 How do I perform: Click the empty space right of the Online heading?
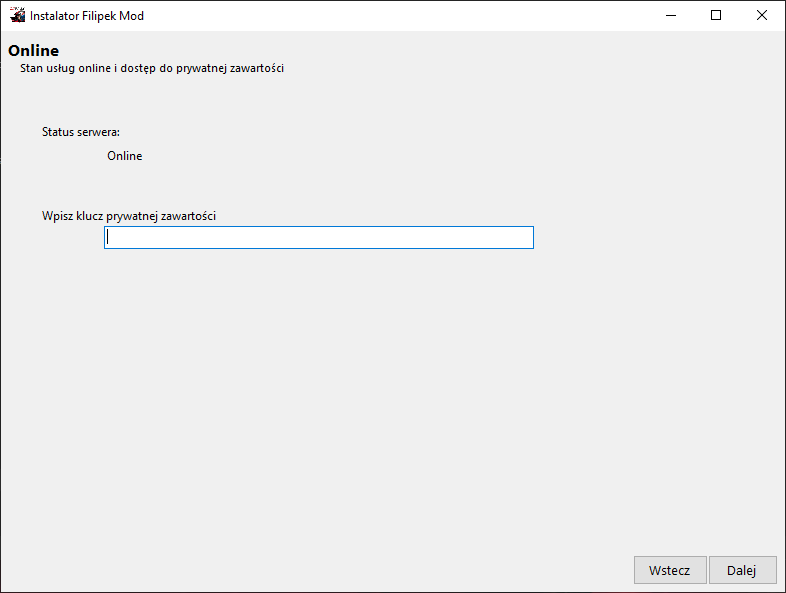400,51
